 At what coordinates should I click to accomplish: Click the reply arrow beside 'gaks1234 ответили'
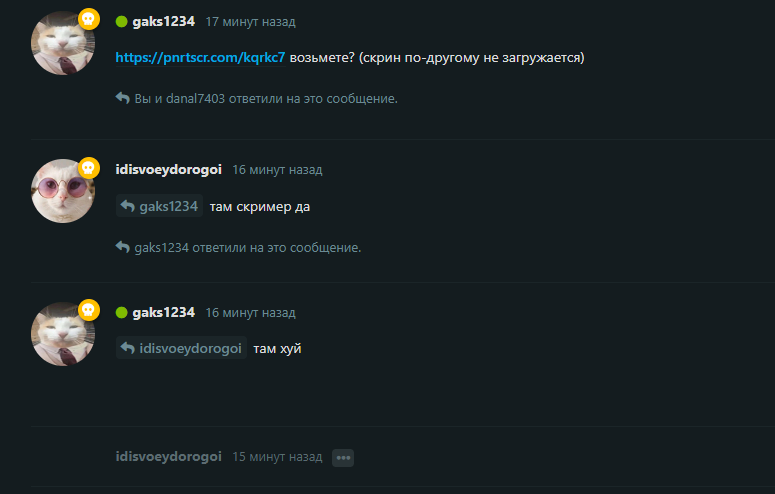pyautogui.click(x=123, y=246)
